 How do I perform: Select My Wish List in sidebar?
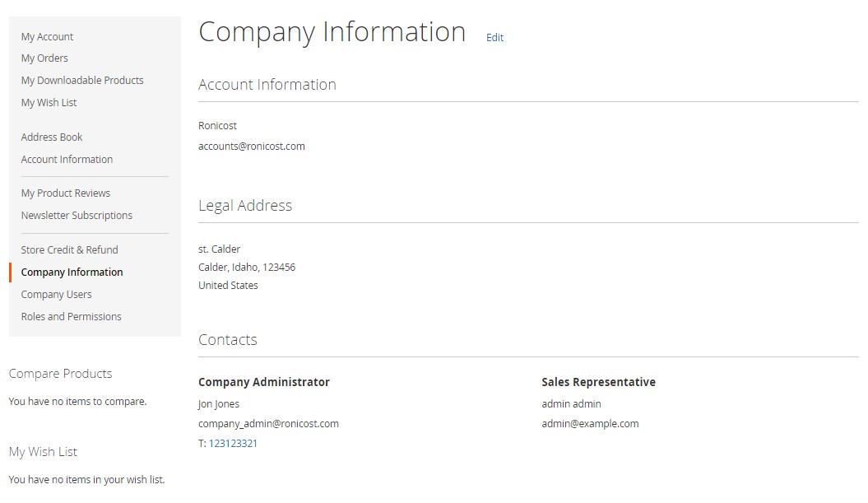point(49,103)
